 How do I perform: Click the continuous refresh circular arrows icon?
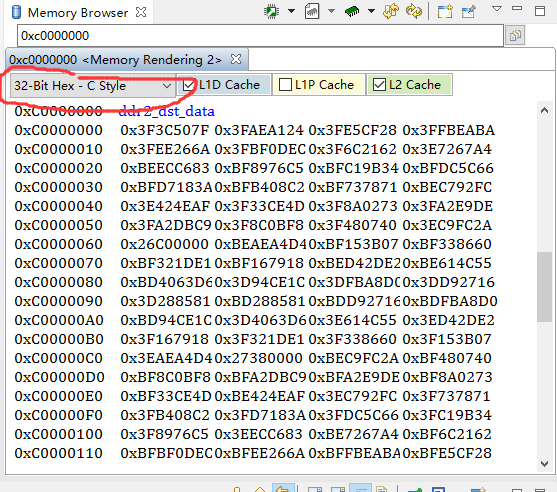pyautogui.click(x=414, y=11)
